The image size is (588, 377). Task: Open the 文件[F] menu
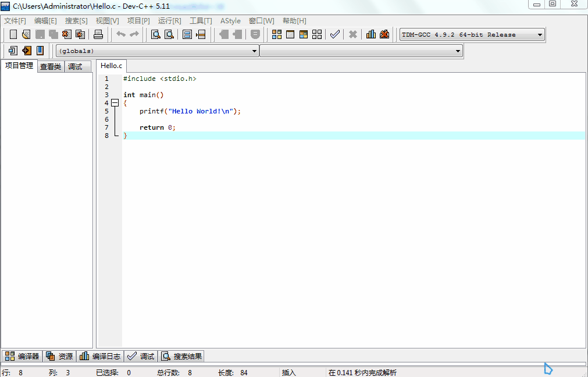15,21
